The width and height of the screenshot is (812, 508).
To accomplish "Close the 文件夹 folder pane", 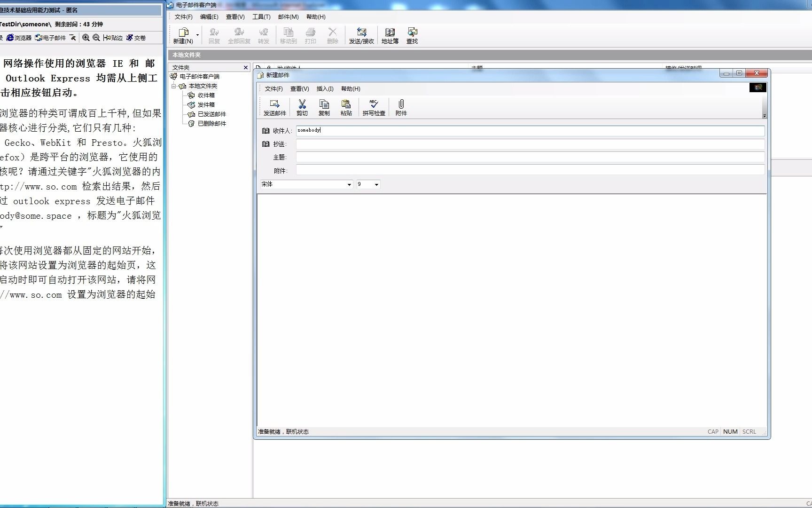I will click(245, 68).
